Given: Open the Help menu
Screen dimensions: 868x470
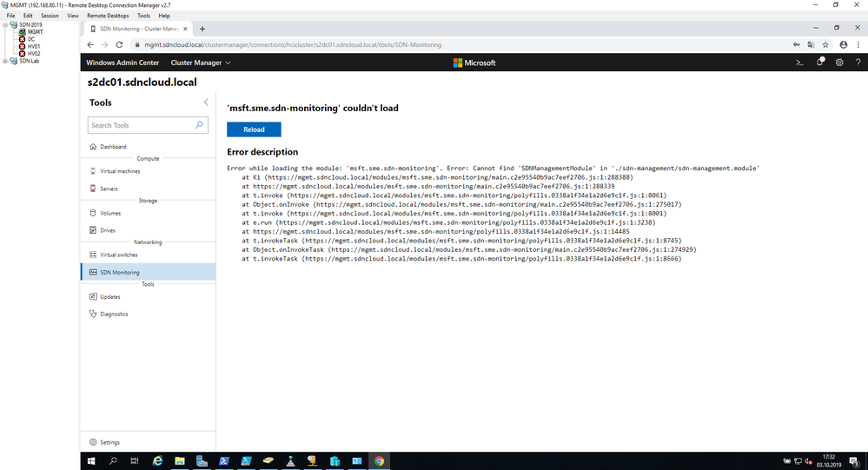Looking at the screenshot, I should [164, 16].
